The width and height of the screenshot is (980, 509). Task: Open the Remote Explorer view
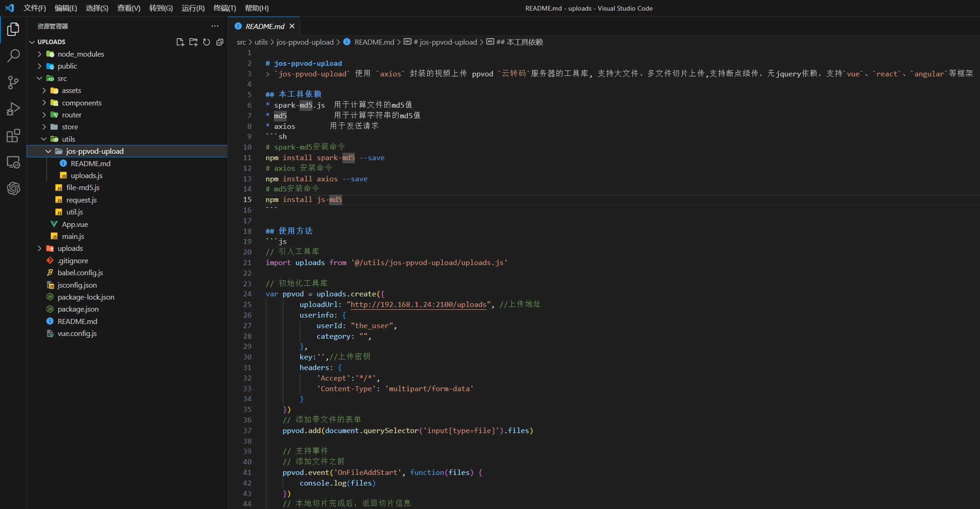click(13, 162)
